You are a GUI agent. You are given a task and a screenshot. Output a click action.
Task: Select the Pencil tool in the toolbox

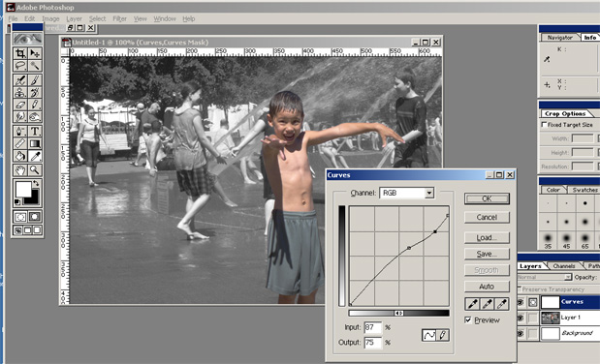[35, 105]
